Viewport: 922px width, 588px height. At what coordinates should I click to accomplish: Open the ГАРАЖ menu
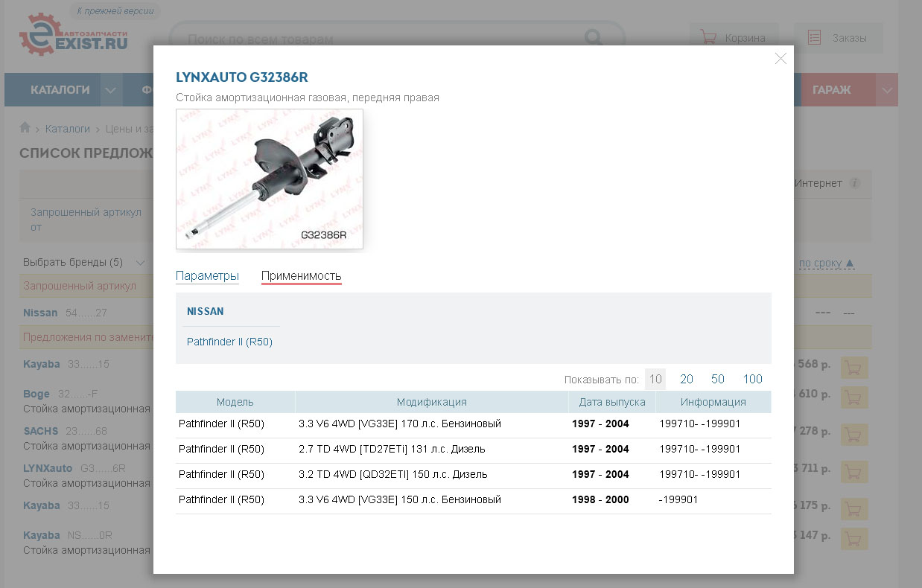(x=831, y=90)
